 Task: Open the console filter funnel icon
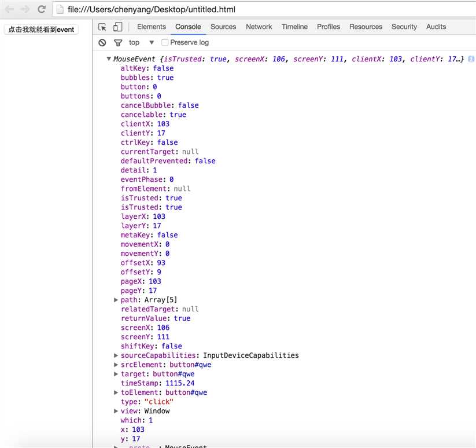[118, 43]
